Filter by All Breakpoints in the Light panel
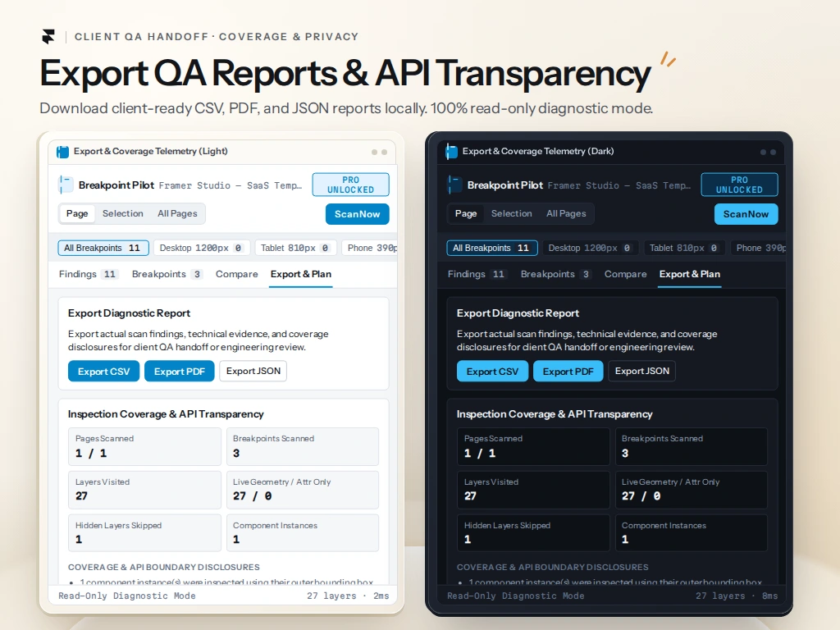 pos(103,248)
